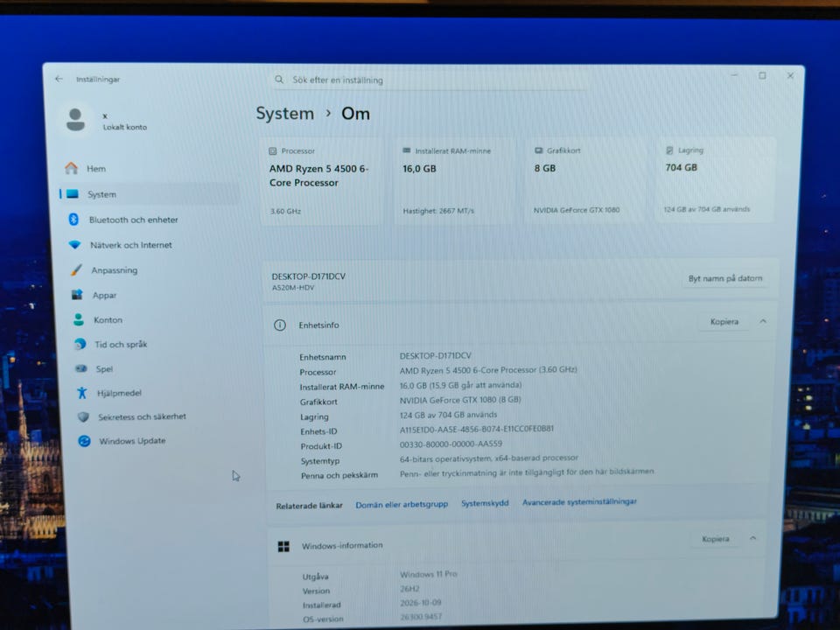Open the Grafikkort summary card
The height and width of the screenshot is (630, 840).
pyautogui.click(x=584, y=179)
